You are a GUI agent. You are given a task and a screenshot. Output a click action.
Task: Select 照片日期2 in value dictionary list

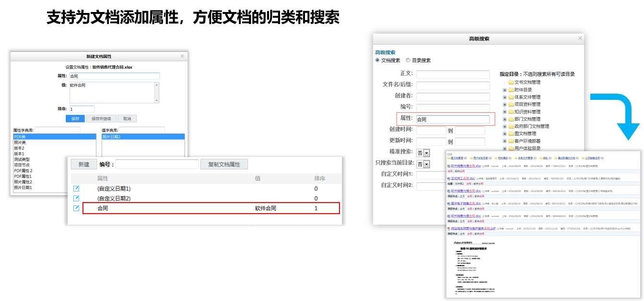pyautogui.click(x=143, y=137)
